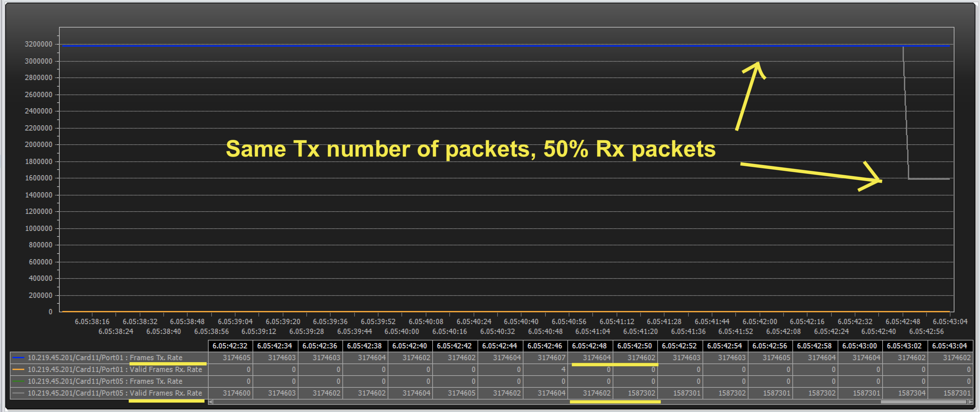Viewport: 980px width, 412px height.
Task: Select the Port05 Valid Frames Rx. Rate legend row
Action: [x=109, y=393]
